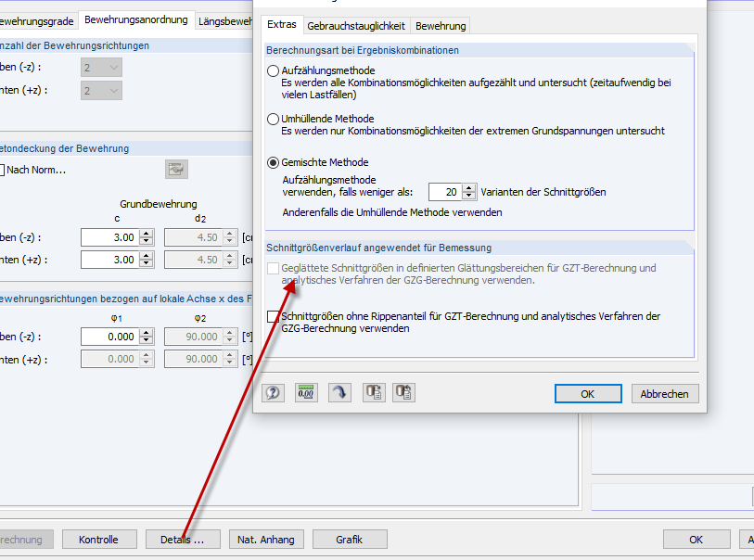This screenshot has height=560, width=754.
Task: Open concrete cover standard settings icon
Action: coord(176,169)
